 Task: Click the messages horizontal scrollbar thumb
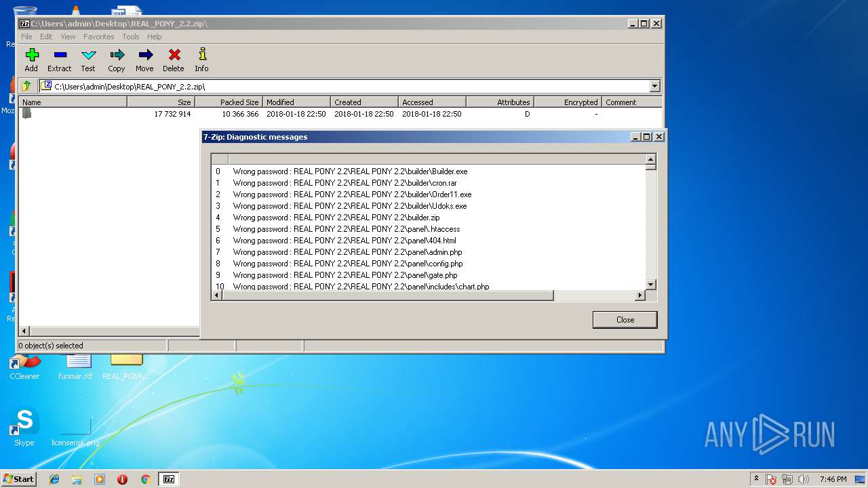tap(388, 296)
